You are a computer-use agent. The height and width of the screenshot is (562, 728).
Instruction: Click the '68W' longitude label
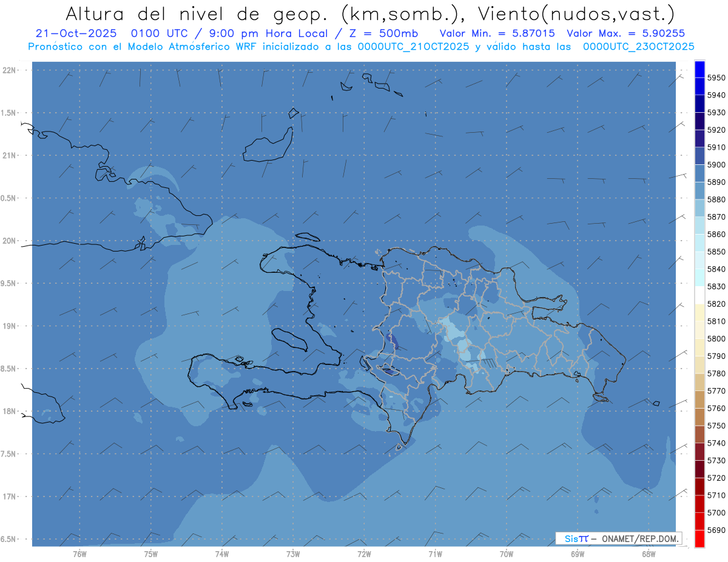click(x=649, y=554)
